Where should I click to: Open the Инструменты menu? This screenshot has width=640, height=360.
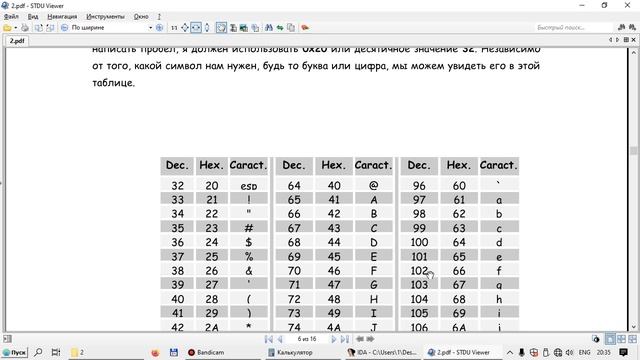(x=105, y=17)
